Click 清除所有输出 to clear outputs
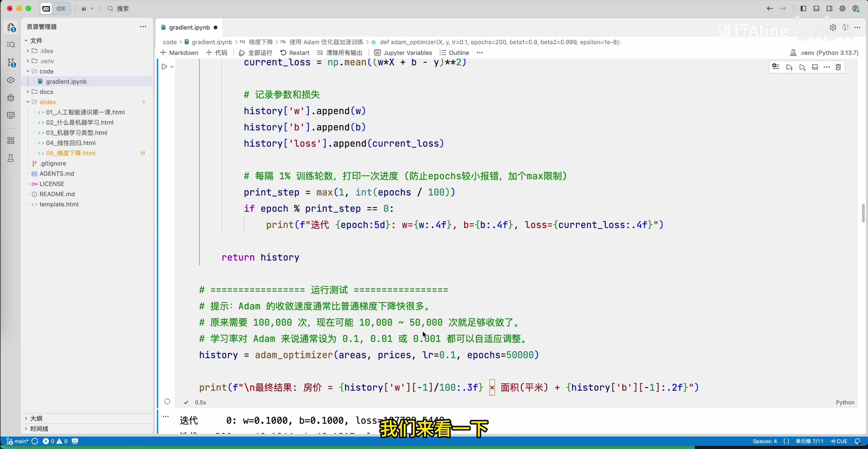Screen dimensions: 868x449 340,53
